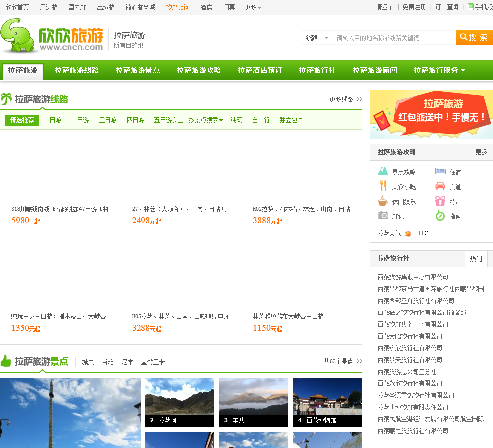Click the 放心游商城 top link
The image size is (493, 448).
[x=140, y=7]
